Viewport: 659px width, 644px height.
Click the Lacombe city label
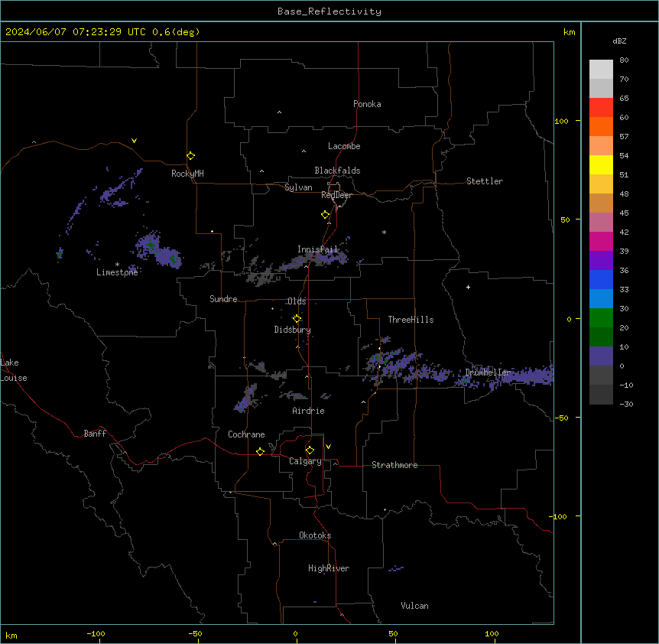[344, 146]
